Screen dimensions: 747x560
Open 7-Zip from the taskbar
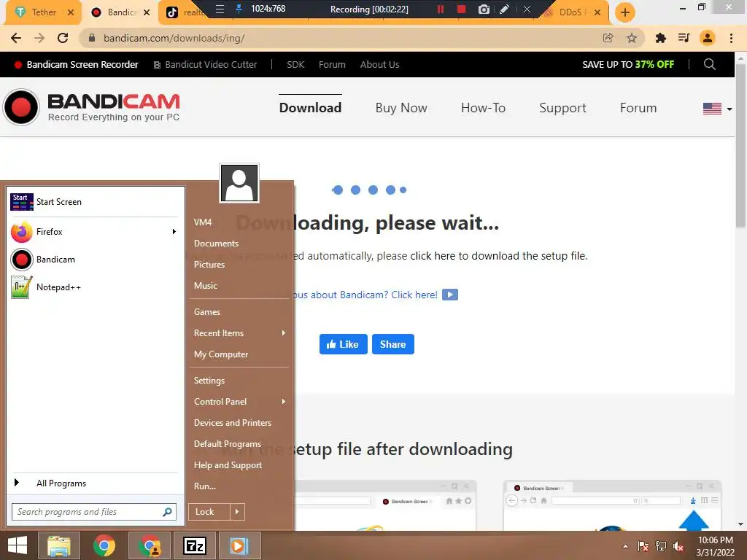click(195, 545)
